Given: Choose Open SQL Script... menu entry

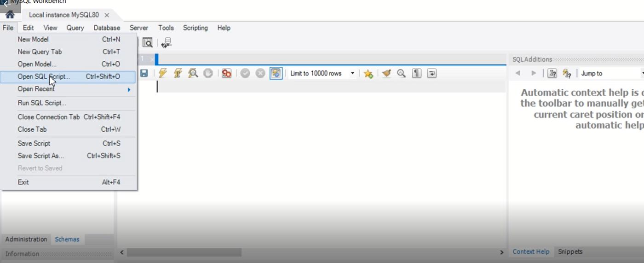Looking at the screenshot, I should click(x=69, y=76).
